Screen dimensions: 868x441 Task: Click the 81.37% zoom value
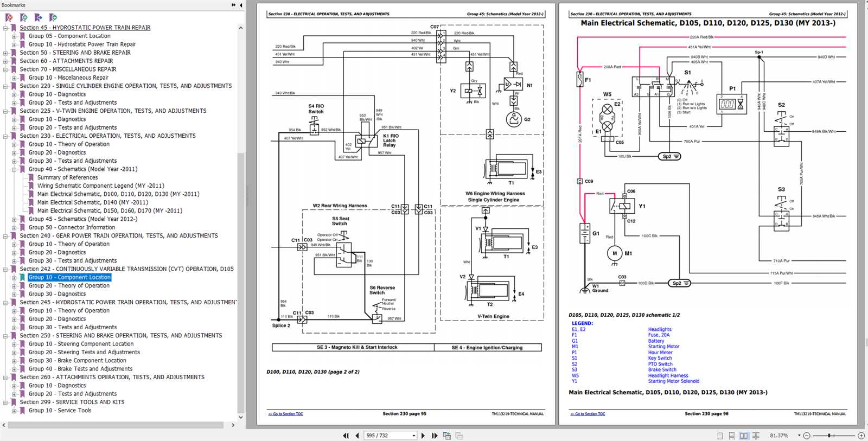(779, 436)
